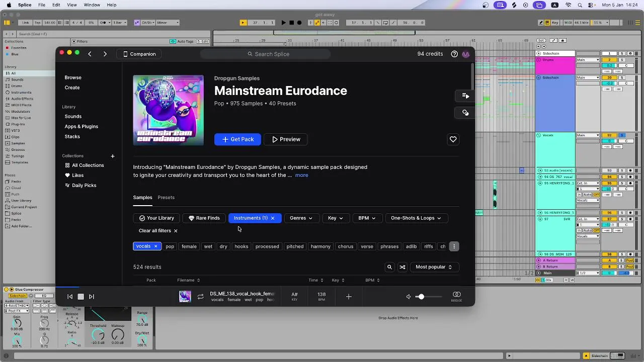Open quantization 1 Bar dropdown
This screenshot has width=644, height=362.
pyautogui.click(x=120, y=23)
